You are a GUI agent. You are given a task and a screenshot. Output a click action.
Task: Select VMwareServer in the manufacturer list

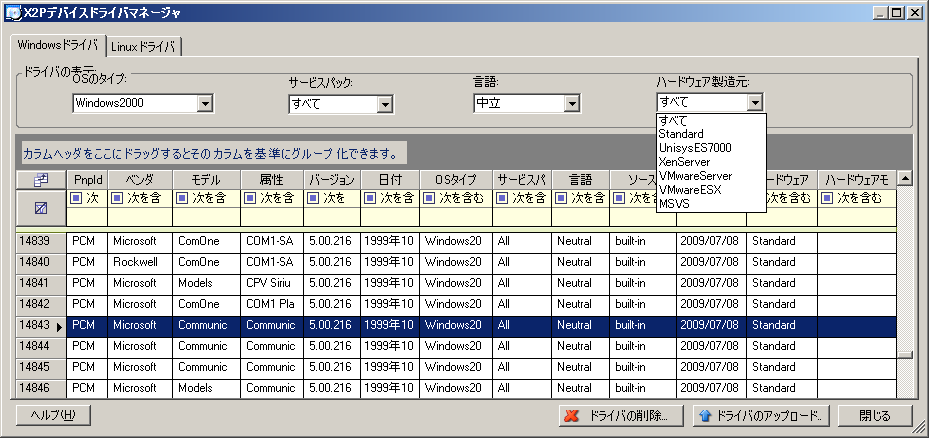[712, 175]
